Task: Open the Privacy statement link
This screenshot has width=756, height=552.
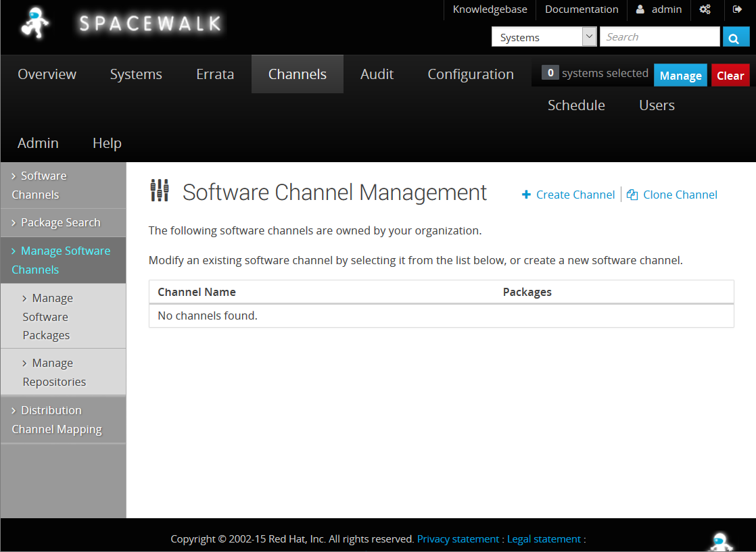Action: coord(458,539)
